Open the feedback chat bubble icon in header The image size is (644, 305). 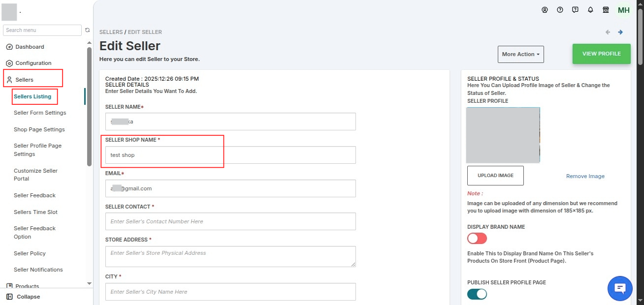tap(575, 10)
